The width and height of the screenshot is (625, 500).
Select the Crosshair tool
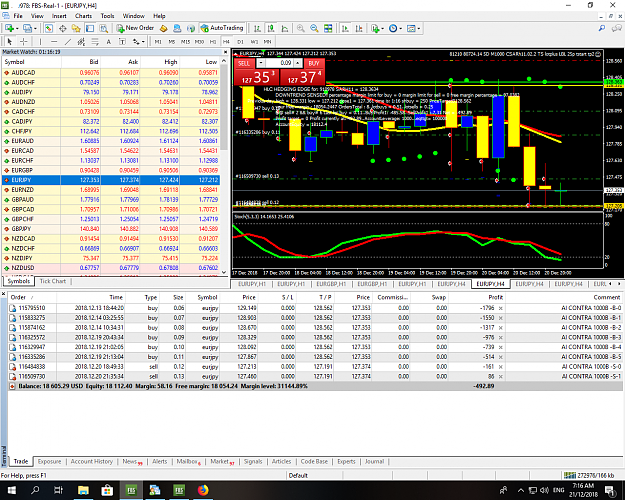click(24, 41)
